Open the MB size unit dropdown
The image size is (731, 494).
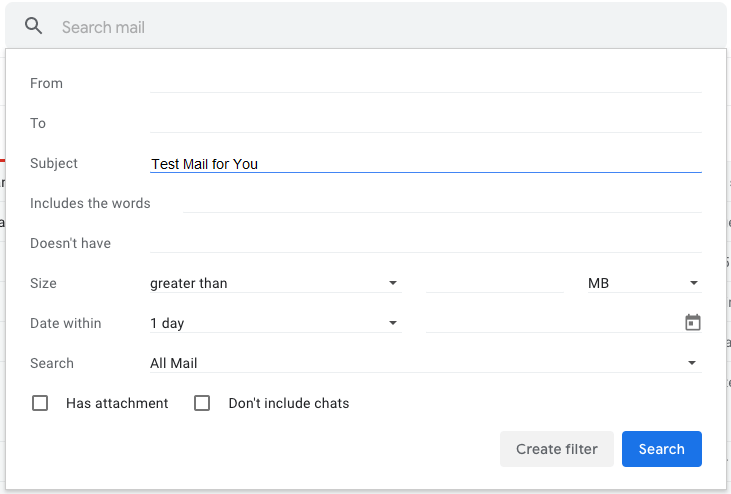(x=643, y=283)
